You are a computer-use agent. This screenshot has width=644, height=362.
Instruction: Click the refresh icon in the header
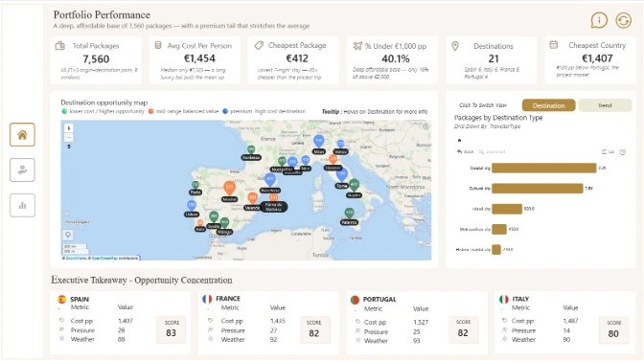point(623,20)
